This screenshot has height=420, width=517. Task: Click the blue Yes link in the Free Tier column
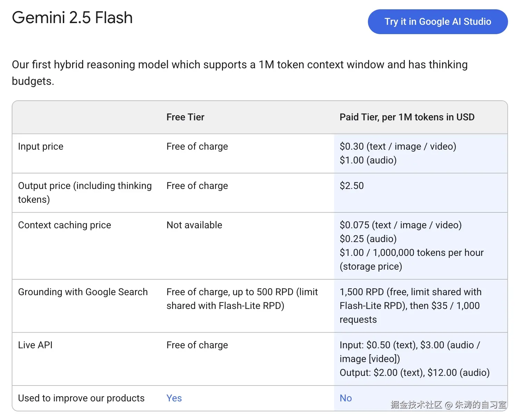(174, 398)
